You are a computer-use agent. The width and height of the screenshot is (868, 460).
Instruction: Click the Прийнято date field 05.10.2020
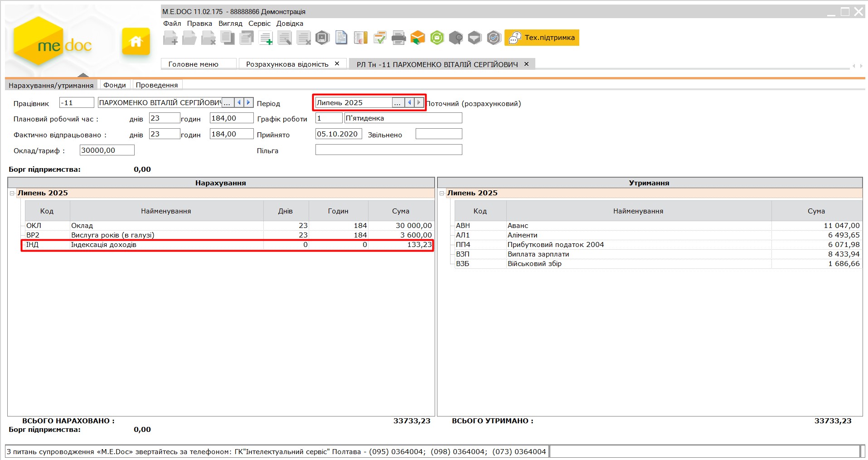click(x=339, y=134)
